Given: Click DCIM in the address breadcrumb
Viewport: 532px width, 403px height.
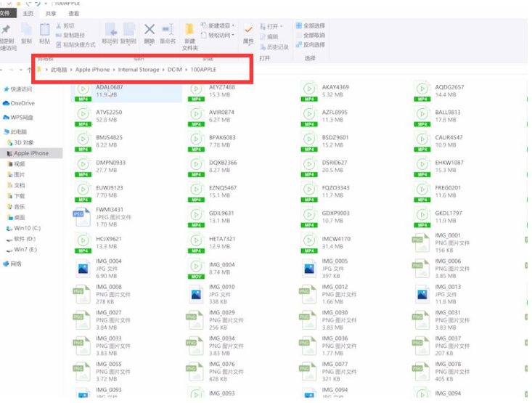Looking at the screenshot, I should 175,70.
